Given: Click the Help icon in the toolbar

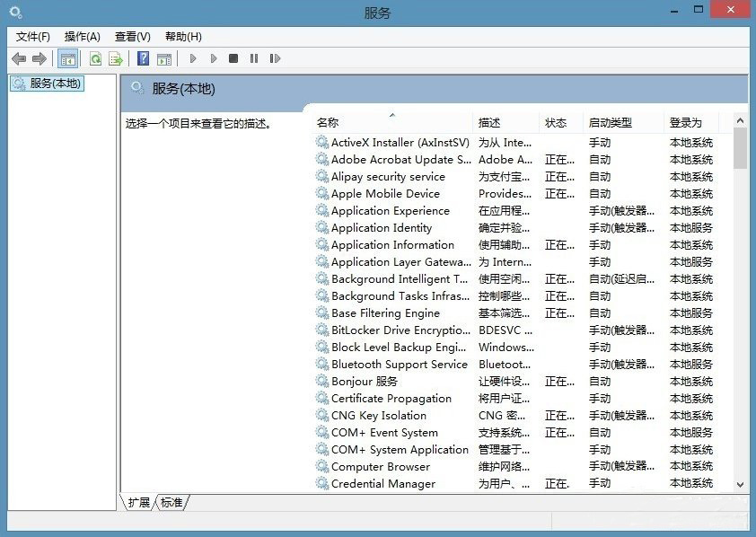Looking at the screenshot, I should pos(144,58).
